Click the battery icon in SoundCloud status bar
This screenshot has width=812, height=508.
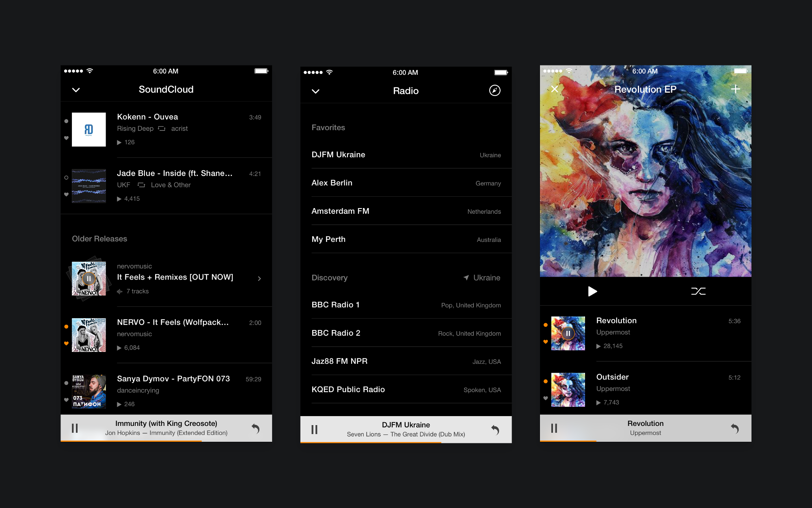[x=261, y=71]
